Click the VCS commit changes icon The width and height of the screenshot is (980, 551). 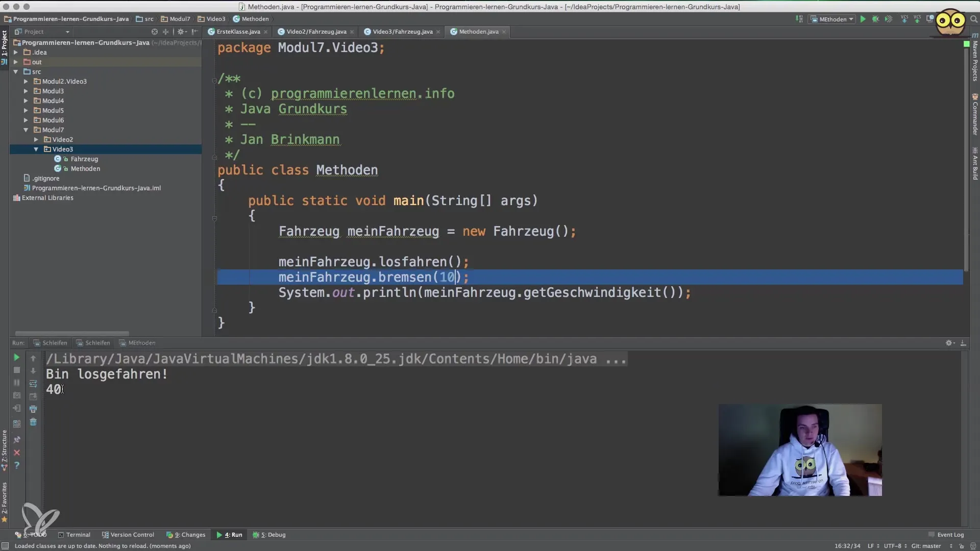tap(917, 19)
